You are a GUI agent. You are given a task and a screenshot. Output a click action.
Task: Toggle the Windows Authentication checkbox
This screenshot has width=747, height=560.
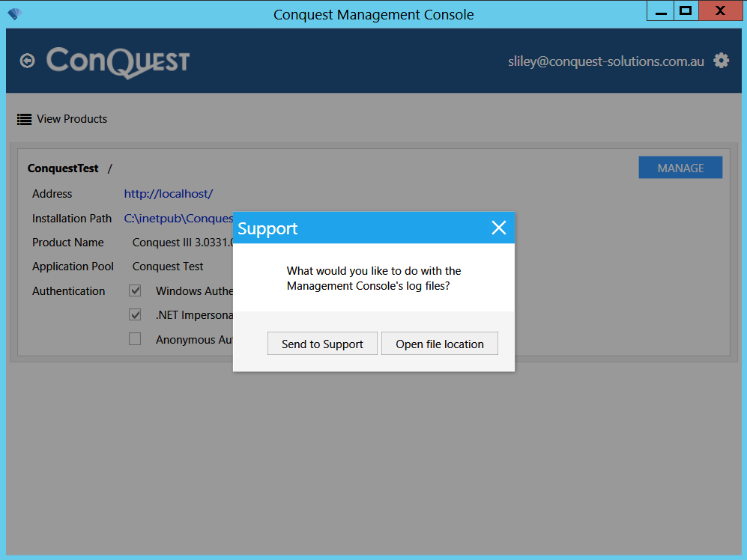(135, 290)
